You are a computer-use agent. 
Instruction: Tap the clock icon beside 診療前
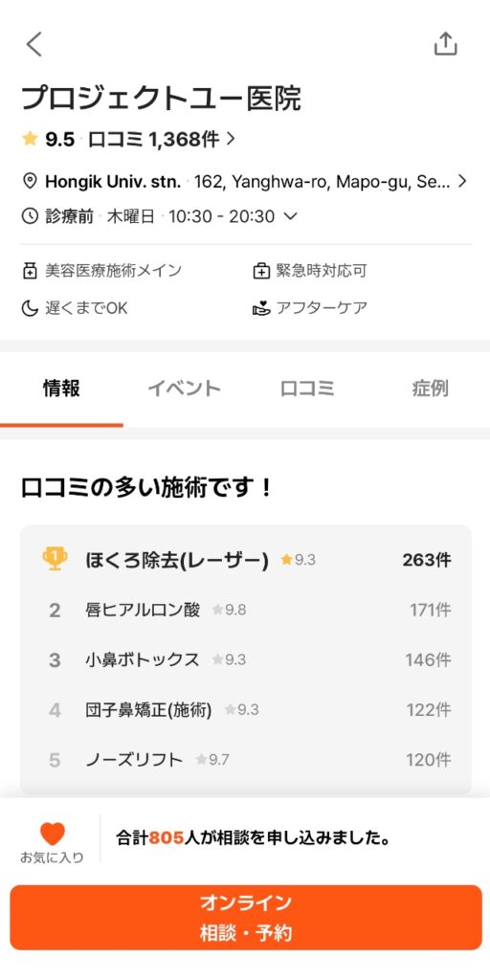click(30, 216)
